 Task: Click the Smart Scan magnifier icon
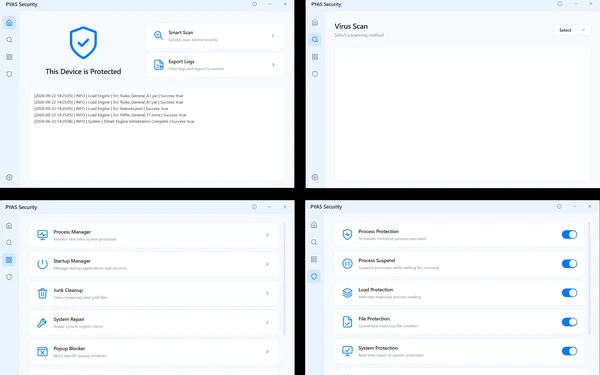158,36
